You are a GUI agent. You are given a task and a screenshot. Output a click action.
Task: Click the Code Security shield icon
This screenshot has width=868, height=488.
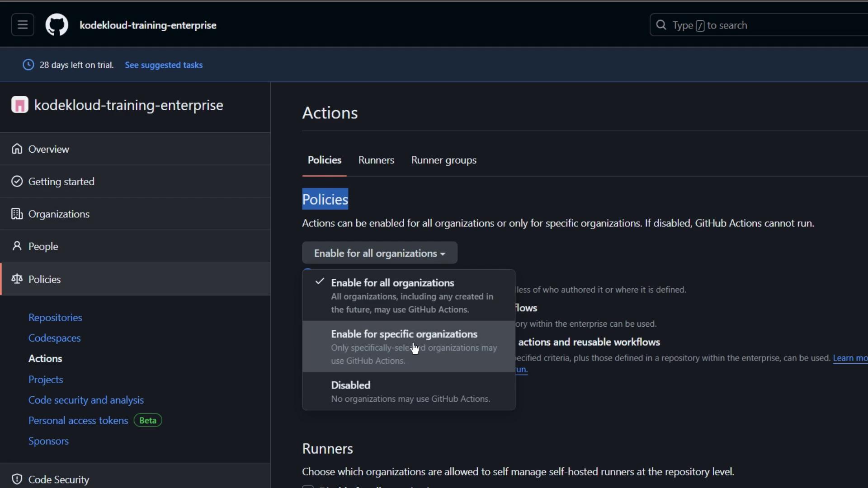coord(17,479)
